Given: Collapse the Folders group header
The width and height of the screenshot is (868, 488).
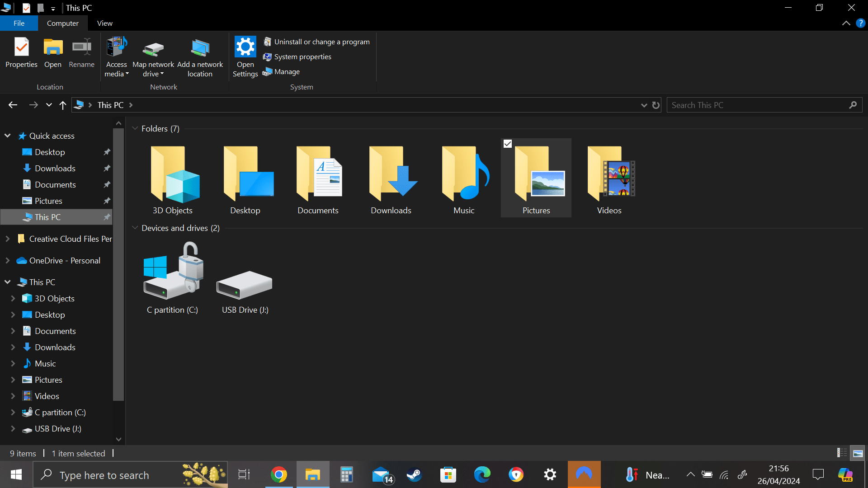Looking at the screenshot, I should click(x=135, y=129).
